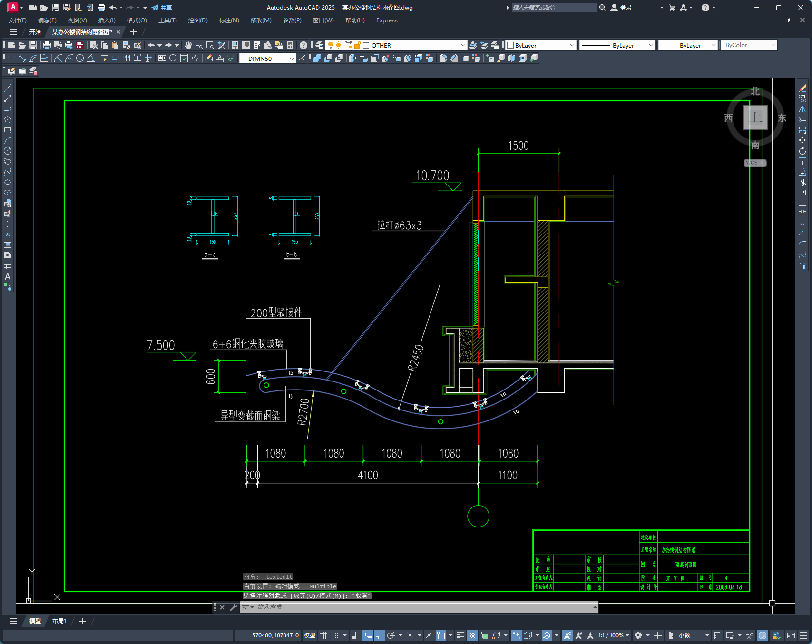The image size is (812, 644).
Task: Select the Aligned dimension tool
Action: [x=22, y=58]
